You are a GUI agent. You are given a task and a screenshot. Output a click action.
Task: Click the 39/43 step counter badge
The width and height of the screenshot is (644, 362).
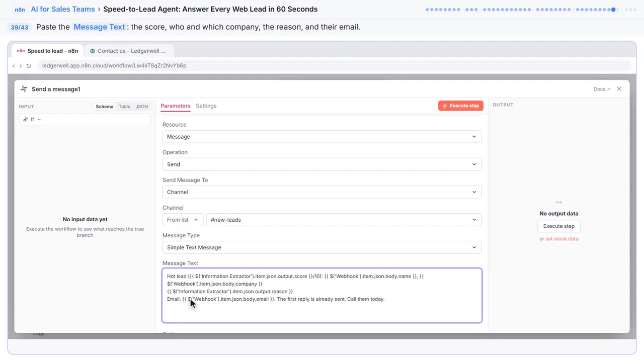pyautogui.click(x=20, y=27)
